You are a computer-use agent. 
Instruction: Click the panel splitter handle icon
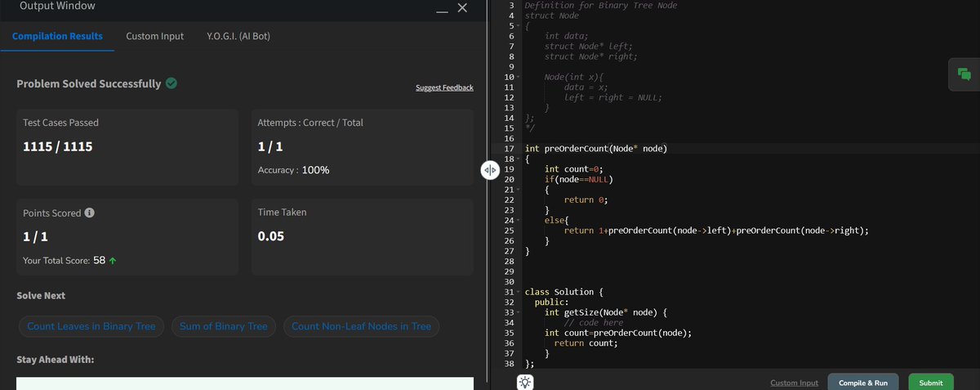tap(489, 170)
